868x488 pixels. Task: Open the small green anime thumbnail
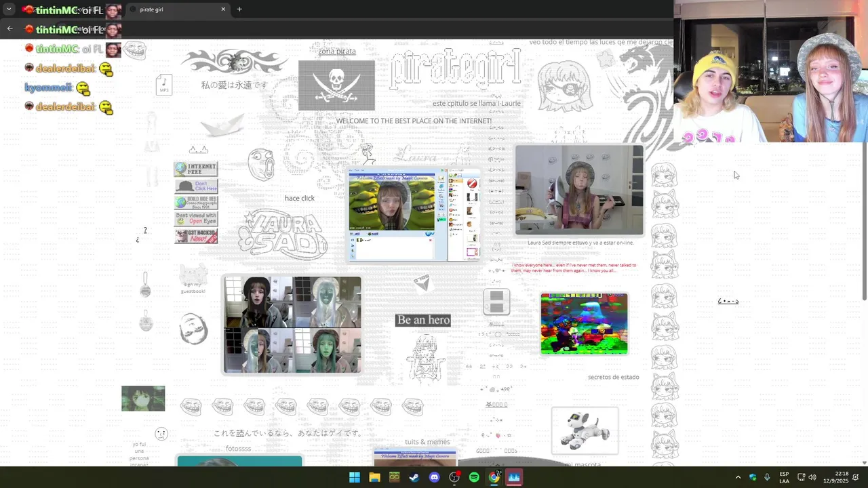coord(143,399)
